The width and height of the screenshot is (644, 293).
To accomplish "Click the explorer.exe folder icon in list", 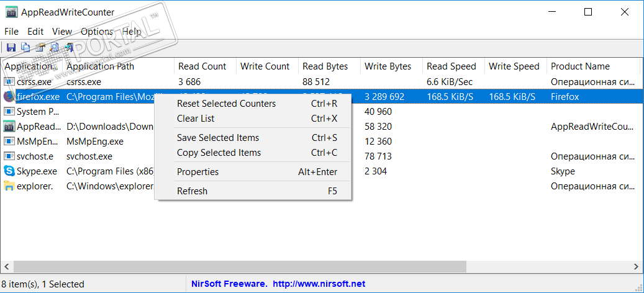I will pos(9,186).
